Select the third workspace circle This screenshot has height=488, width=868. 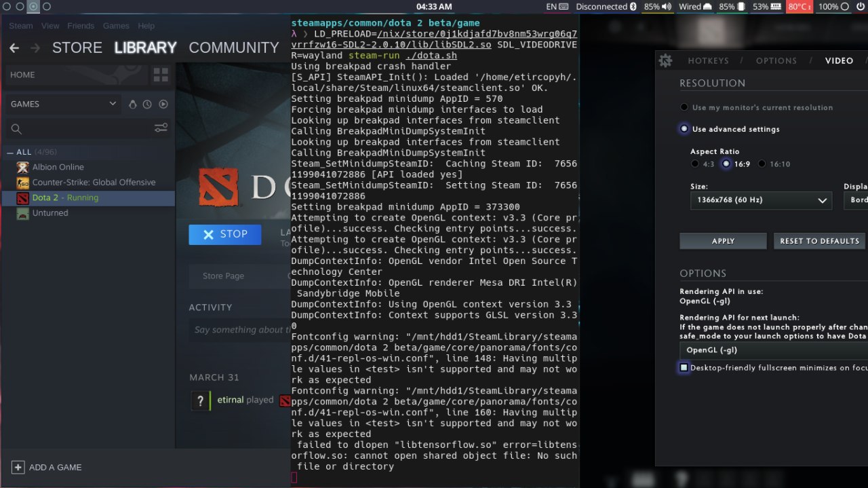33,7
